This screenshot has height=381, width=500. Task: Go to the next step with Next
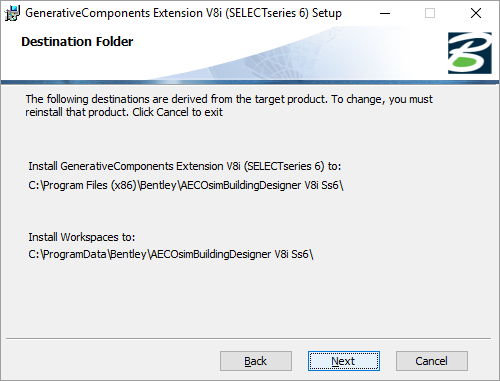[x=344, y=361]
